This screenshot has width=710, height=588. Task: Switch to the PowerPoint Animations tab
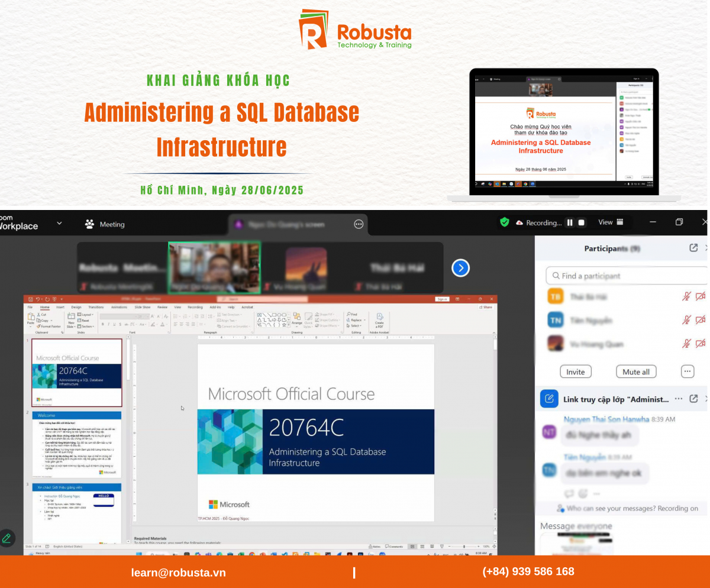click(119, 307)
